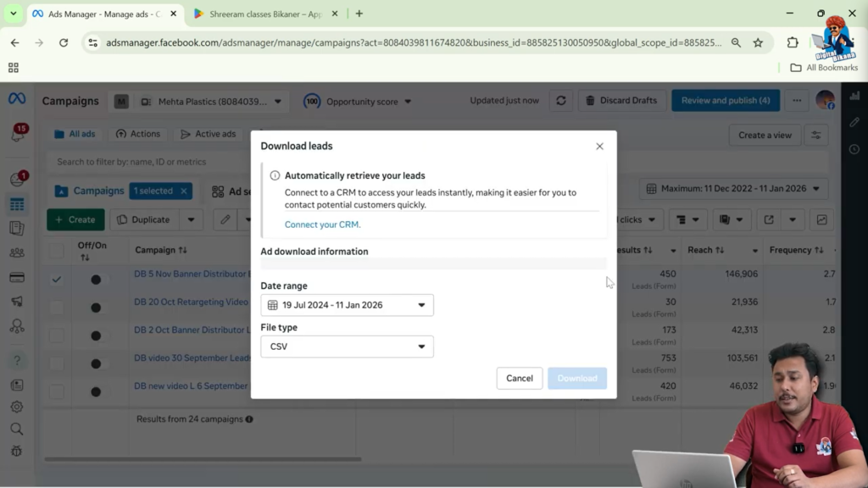868x488 pixels.
Task: Open Billing via credit card sidebar icon
Action: 17,275
